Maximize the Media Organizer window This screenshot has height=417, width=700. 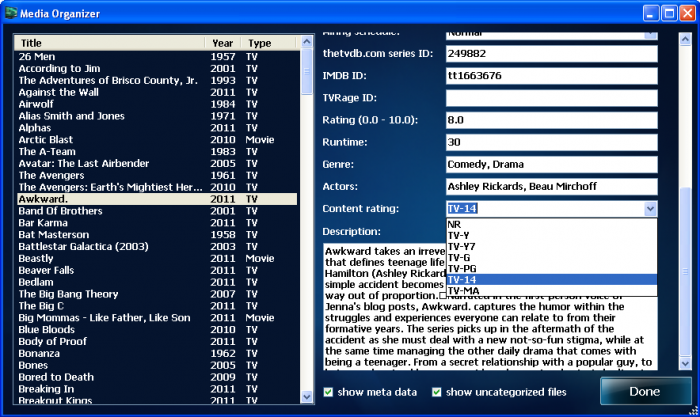pos(669,13)
